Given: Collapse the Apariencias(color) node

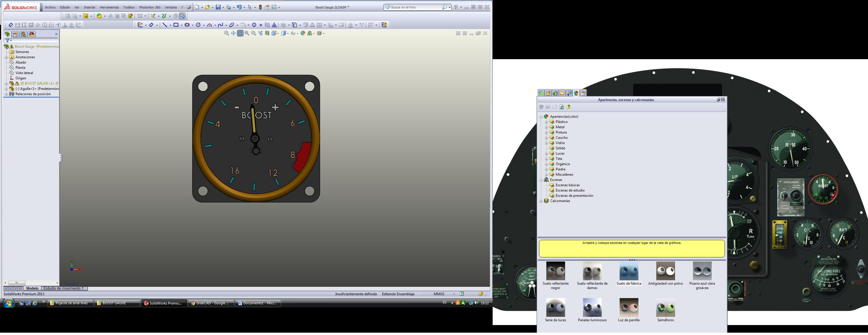Looking at the screenshot, I should tap(541, 117).
